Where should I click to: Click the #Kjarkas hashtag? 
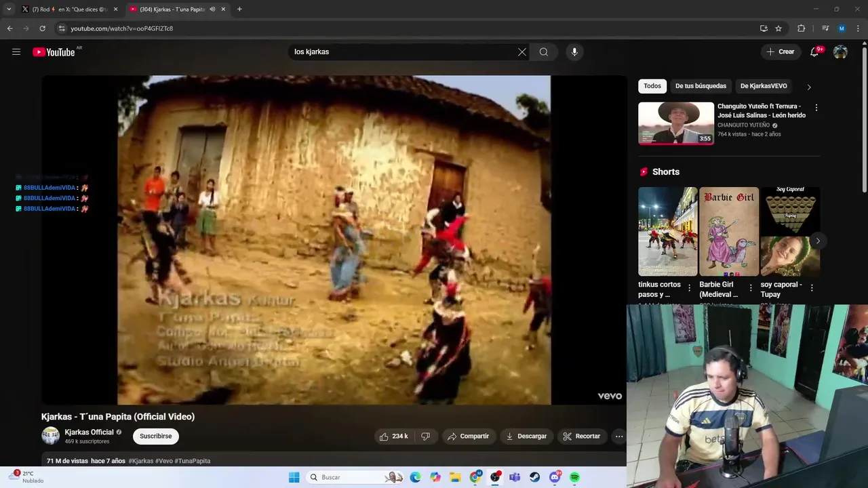[x=141, y=461]
